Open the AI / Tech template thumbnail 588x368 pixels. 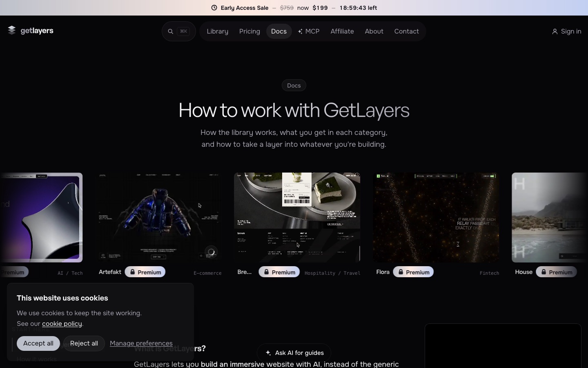(41, 218)
